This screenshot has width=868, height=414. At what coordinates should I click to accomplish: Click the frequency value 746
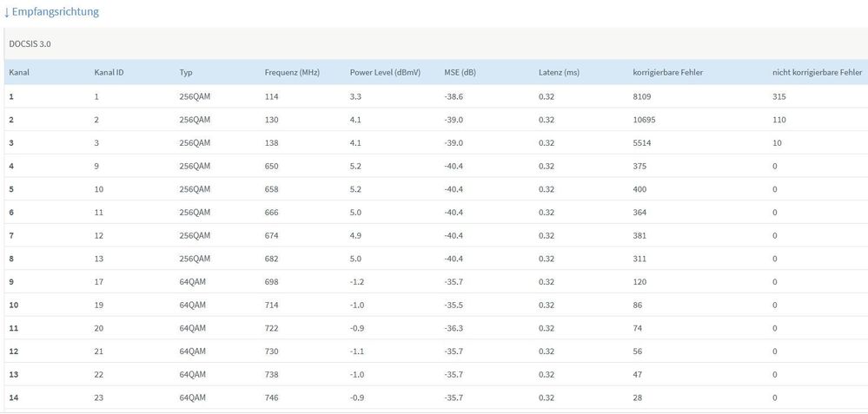coord(272,398)
